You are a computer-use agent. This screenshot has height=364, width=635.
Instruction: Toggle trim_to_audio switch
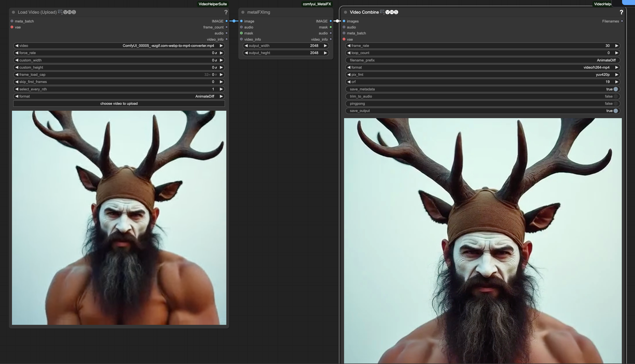(616, 96)
